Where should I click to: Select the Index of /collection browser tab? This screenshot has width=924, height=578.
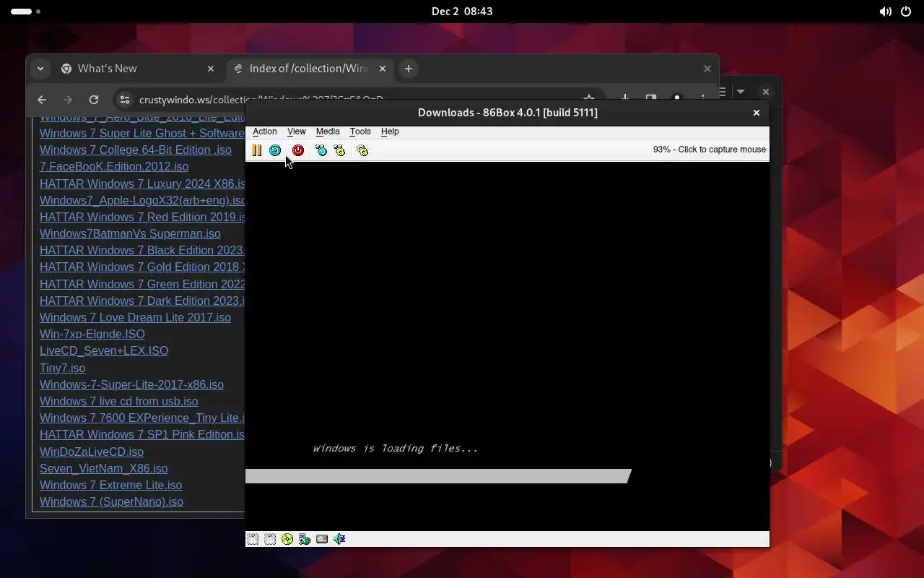point(309,69)
